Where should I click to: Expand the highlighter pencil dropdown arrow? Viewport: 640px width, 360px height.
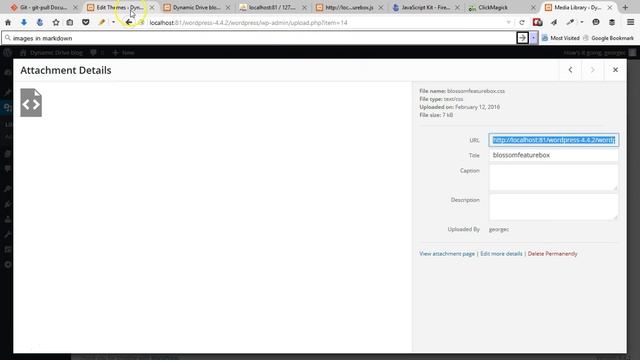113,22
